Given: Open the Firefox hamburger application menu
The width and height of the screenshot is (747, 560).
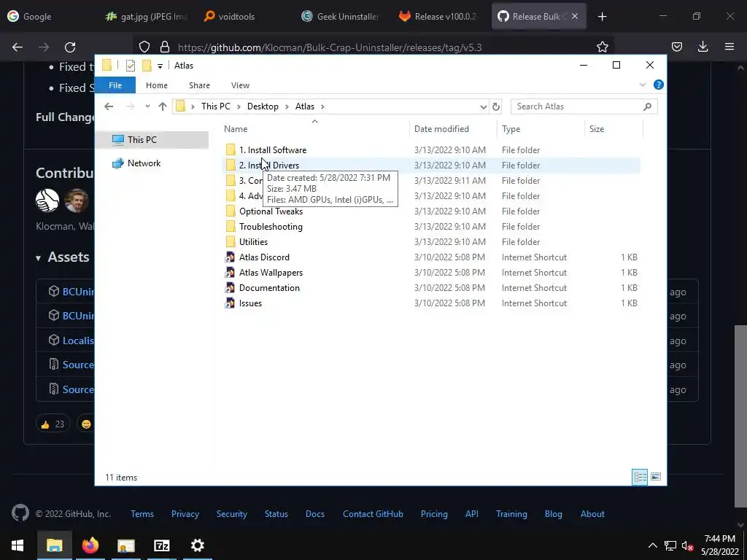Looking at the screenshot, I should point(729,47).
